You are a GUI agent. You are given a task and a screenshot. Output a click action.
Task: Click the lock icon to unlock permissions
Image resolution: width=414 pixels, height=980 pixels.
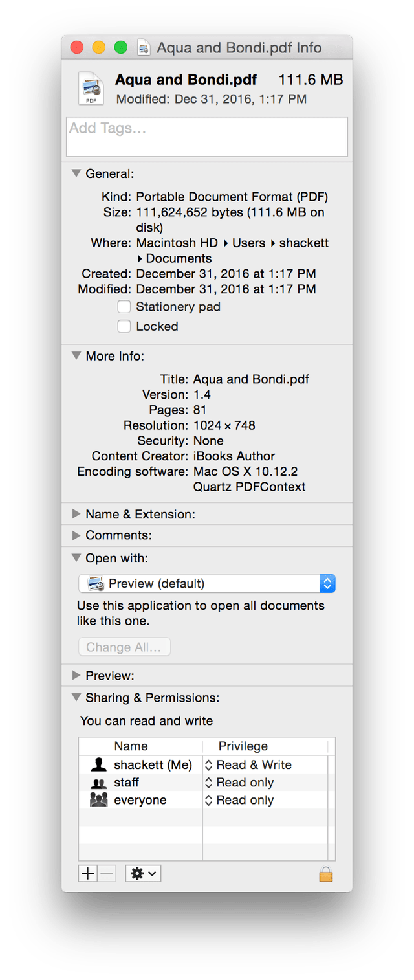[325, 874]
